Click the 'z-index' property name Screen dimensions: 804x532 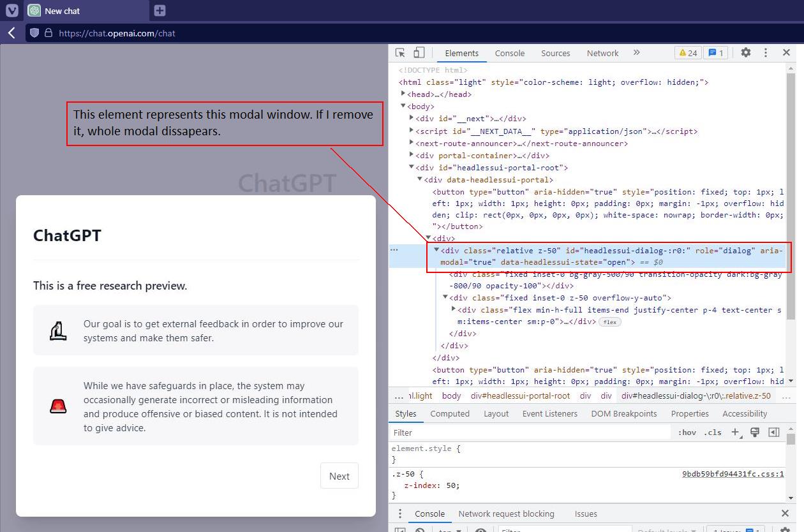click(x=420, y=485)
